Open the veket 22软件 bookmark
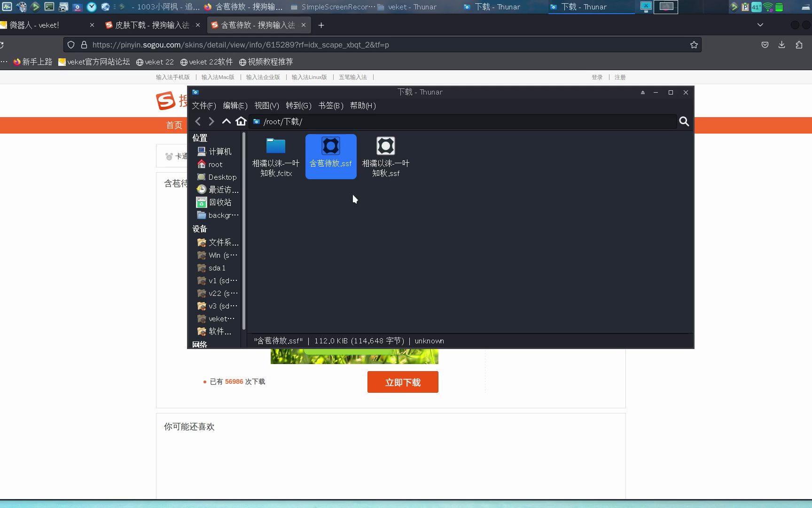Viewport: 812px width, 508px height. (206, 62)
